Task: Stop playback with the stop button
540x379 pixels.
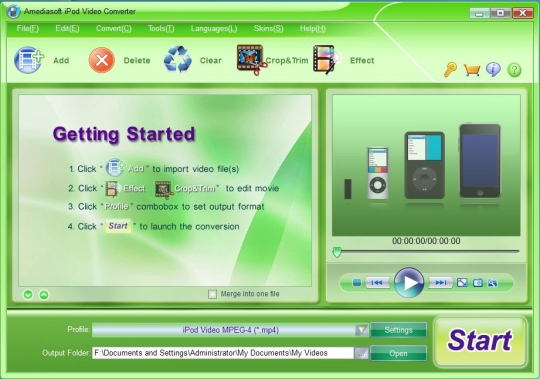Action: pyautogui.click(x=357, y=283)
